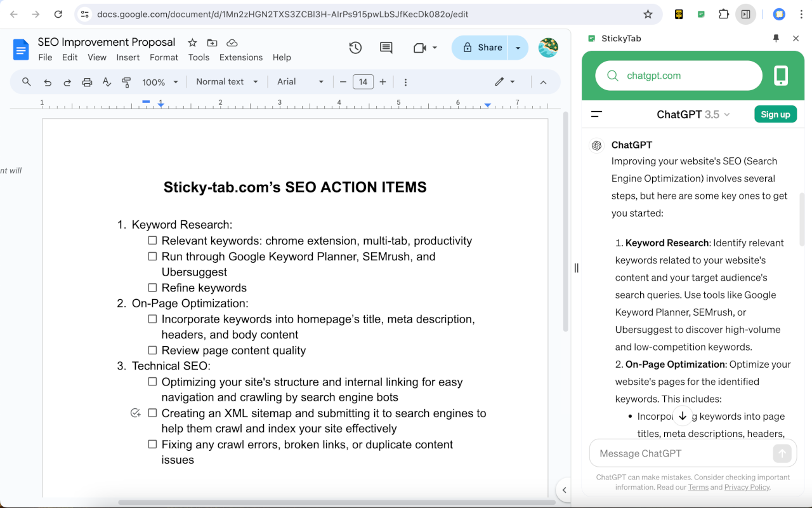Tick the 'Fixing any crawl errors' checkbox
Screen dimensions: 812x508
pos(152,444)
